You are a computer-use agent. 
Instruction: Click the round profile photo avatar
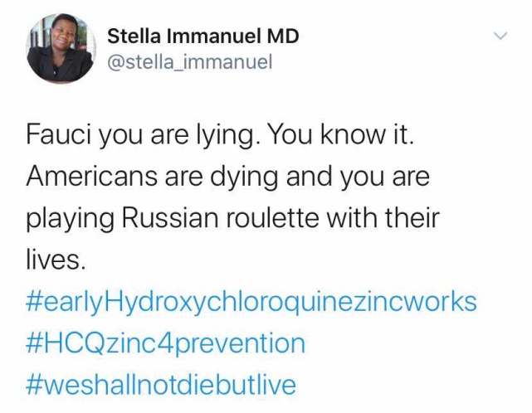point(60,48)
